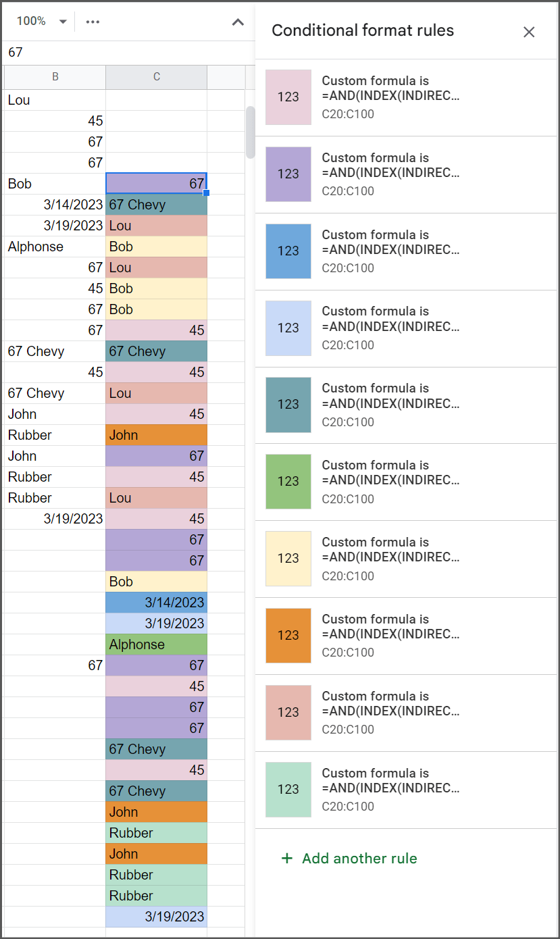
Task: Click the plus icon beside Add another rule
Action: 287,858
